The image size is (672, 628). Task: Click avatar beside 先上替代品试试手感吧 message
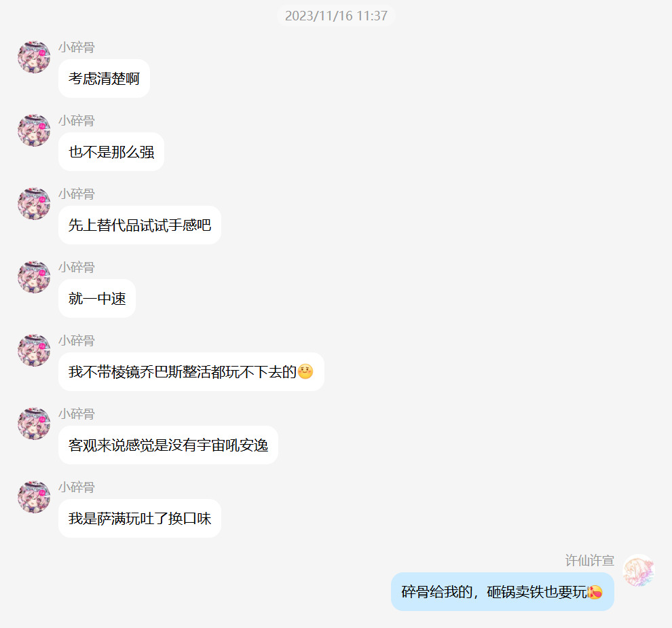tap(34, 204)
